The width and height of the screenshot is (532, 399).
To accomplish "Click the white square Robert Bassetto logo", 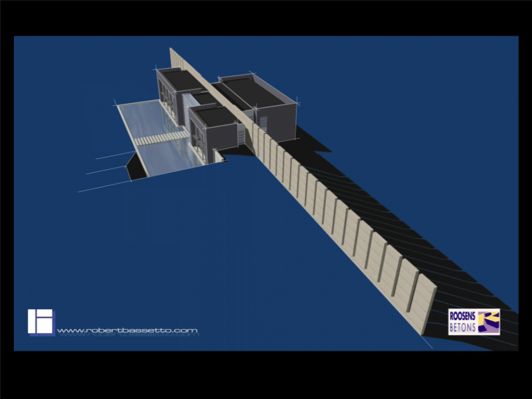I will 41,322.
